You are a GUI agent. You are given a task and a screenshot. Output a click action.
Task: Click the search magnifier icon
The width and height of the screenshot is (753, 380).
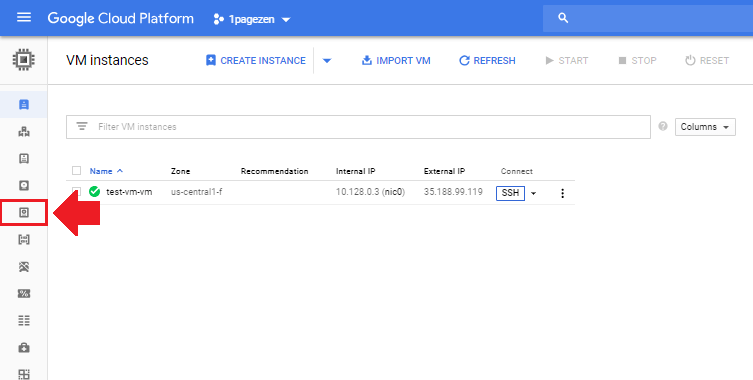pyautogui.click(x=563, y=18)
